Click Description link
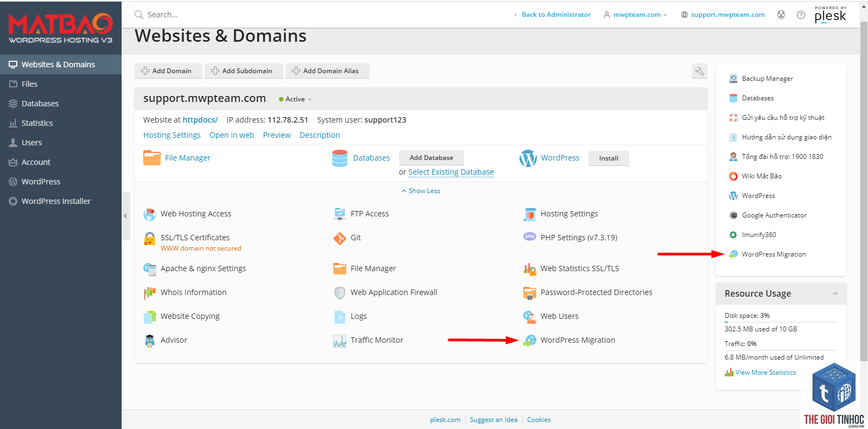 click(320, 135)
